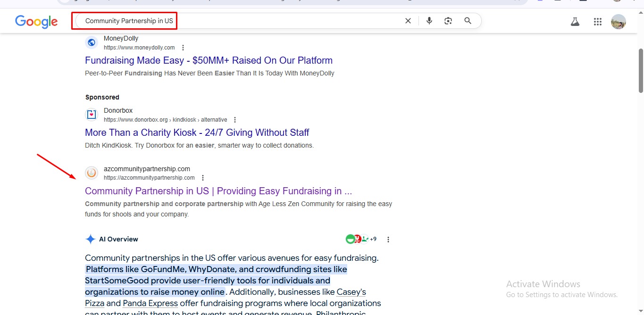Viewport: 644px width, 315px height.
Task: Click the AI Overview sparkle icon
Action: (91, 239)
